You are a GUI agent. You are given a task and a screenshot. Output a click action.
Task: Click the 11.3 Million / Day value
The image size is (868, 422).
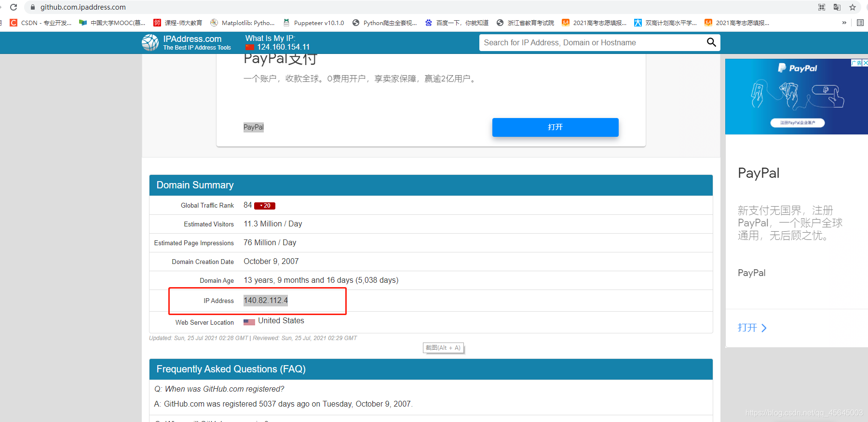click(x=273, y=224)
